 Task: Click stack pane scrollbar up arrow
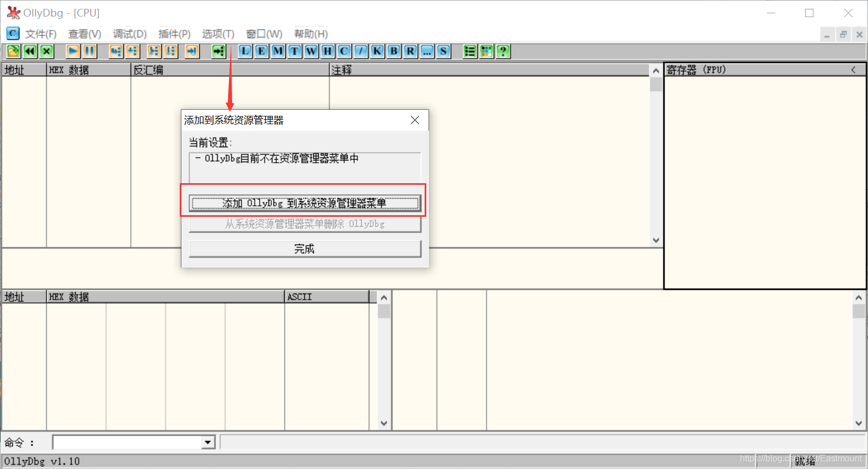(859, 297)
